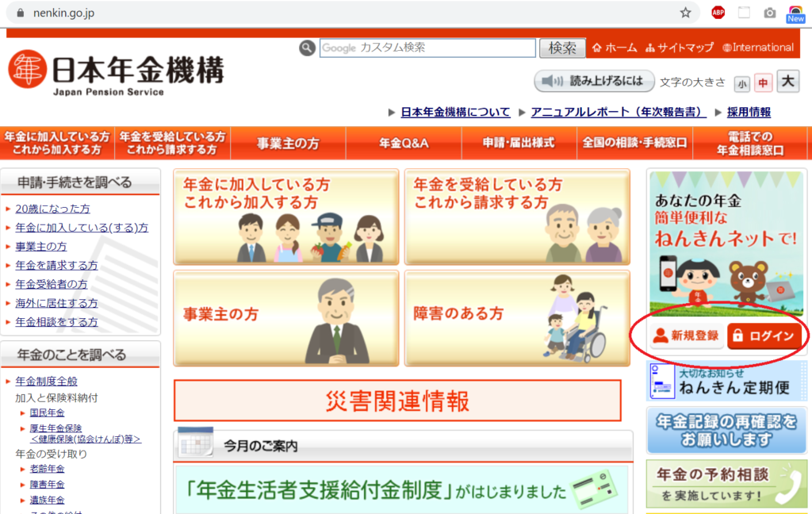Open 年金相談をする方 sidebar link
Image resolution: width=812 pixels, height=514 pixels.
tap(56, 322)
